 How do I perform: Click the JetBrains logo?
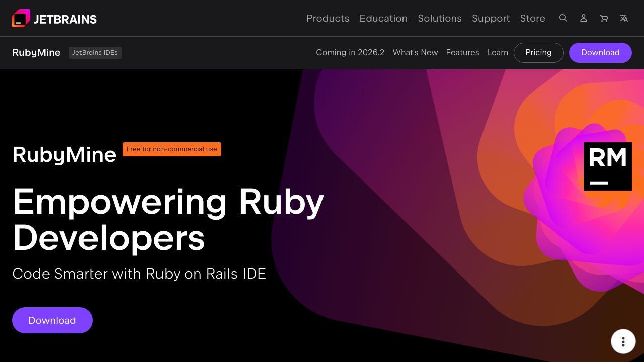54,19
